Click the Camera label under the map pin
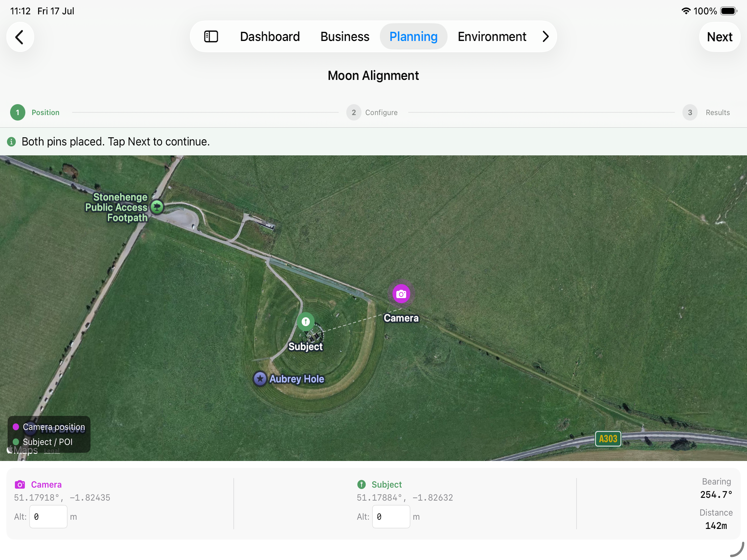This screenshot has width=747, height=560. tap(401, 318)
